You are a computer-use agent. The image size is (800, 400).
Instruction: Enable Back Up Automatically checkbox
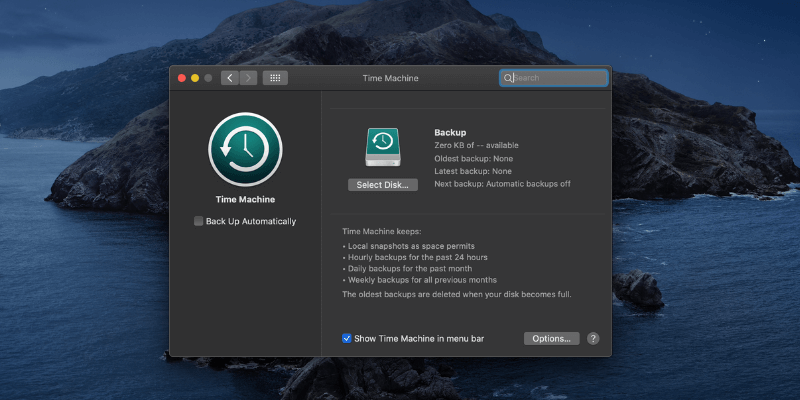tap(199, 221)
